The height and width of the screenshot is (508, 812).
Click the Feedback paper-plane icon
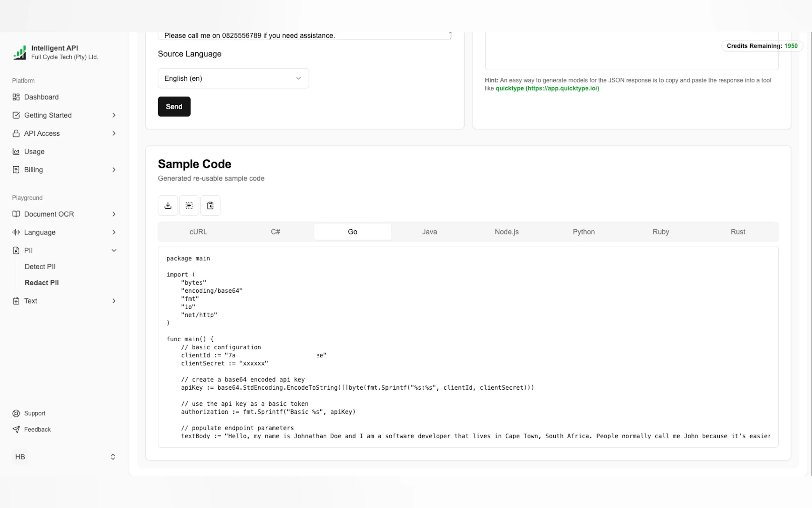tap(16, 429)
